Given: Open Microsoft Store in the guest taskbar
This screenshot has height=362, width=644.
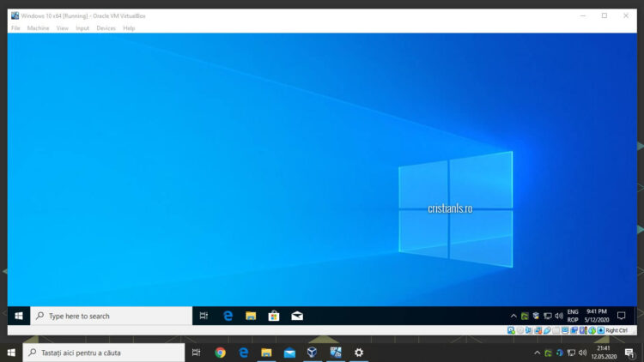Looking at the screenshot, I should [274, 316].
